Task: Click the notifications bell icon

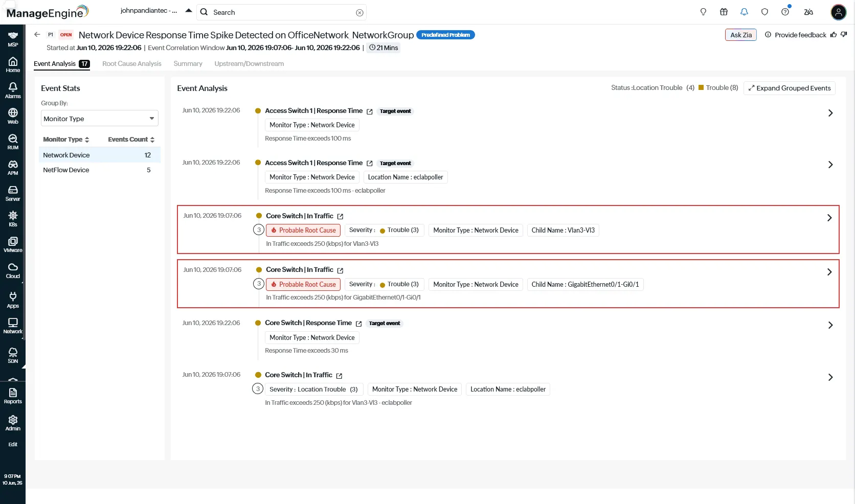Action: (x=744, y=12)
